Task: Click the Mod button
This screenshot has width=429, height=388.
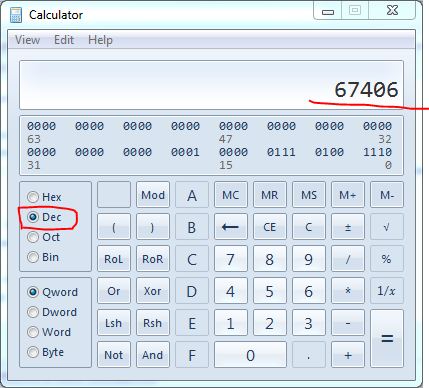Action: coord(153,195)
